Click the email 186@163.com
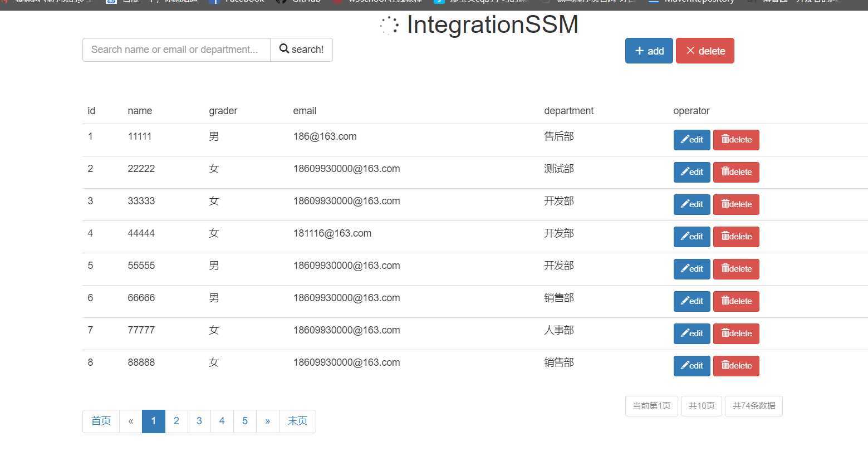The height and width of the screenshot is (476, 868). coord(325,136)
